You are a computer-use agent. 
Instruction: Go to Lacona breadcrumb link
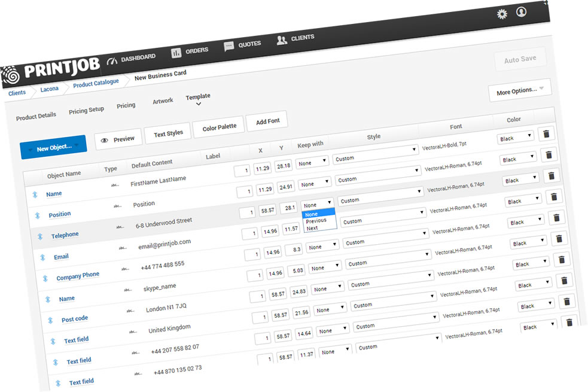50,89
